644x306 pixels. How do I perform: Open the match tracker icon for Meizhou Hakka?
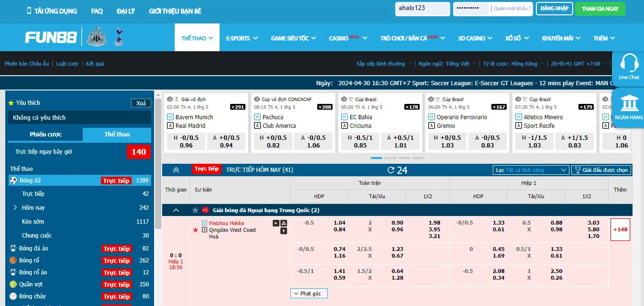(284, 223)
